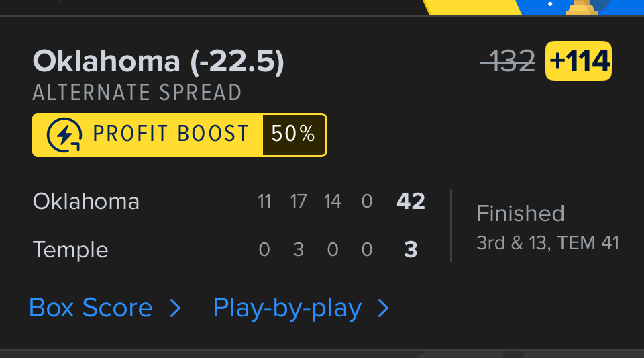The height and width of the screenshot is (358, 644).
Task: Click the 3rd & 13, TEM 41 text
Action: tap(547, 242)
